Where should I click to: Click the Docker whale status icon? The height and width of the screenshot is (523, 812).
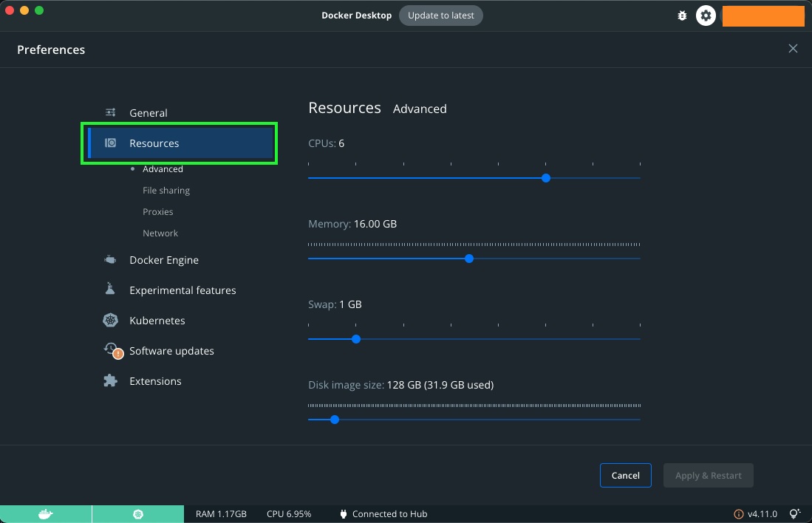46,514
